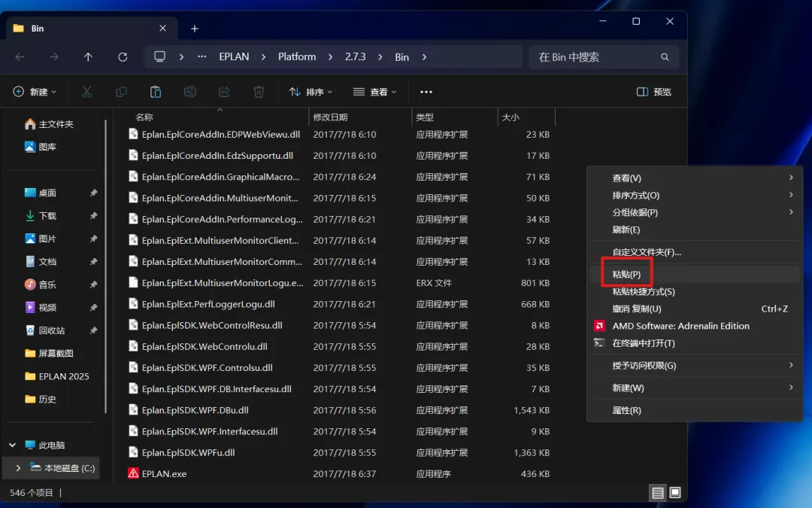Open 回收站 in sidebar
The image size is (812, 508).
pyautogui.click(x=44, y=330)
